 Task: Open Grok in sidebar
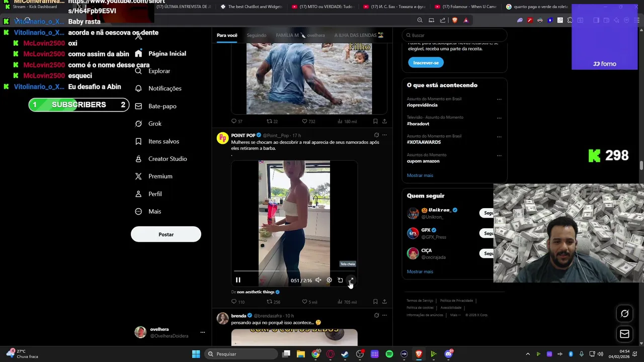(148, 124)
